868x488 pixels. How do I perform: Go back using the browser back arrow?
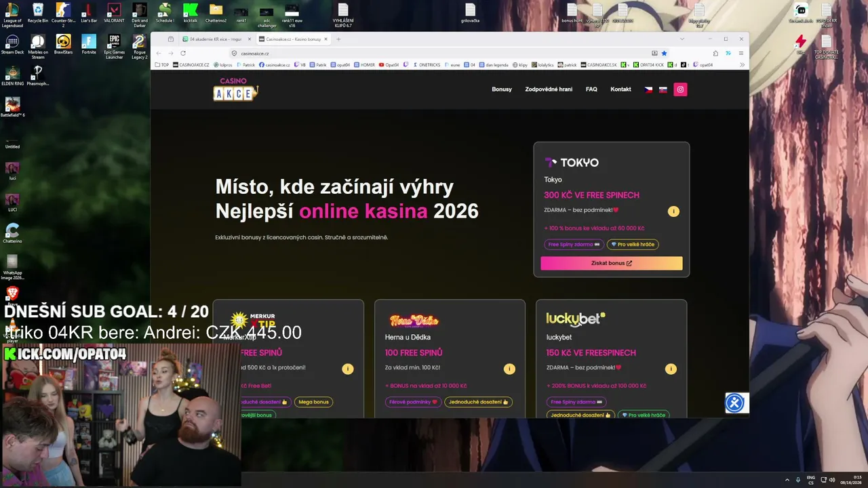click(x=159, y=54)
